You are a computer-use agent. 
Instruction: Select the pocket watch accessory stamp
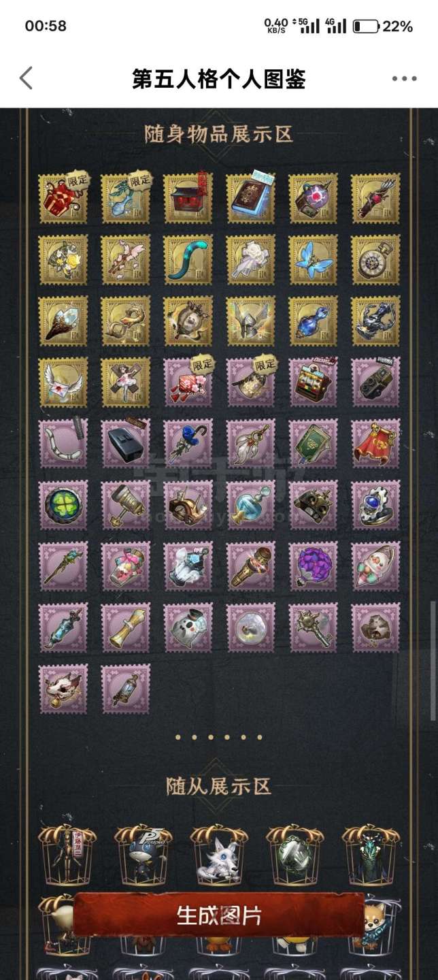[375, 259]
